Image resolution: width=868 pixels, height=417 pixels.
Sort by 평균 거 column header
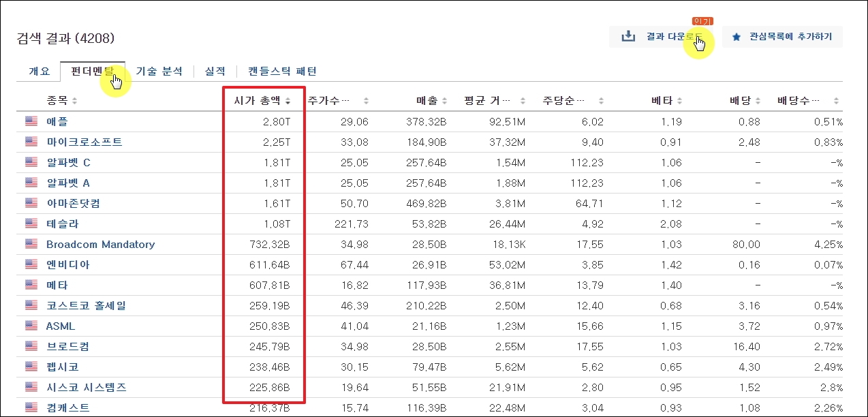(x=495, y=101)
